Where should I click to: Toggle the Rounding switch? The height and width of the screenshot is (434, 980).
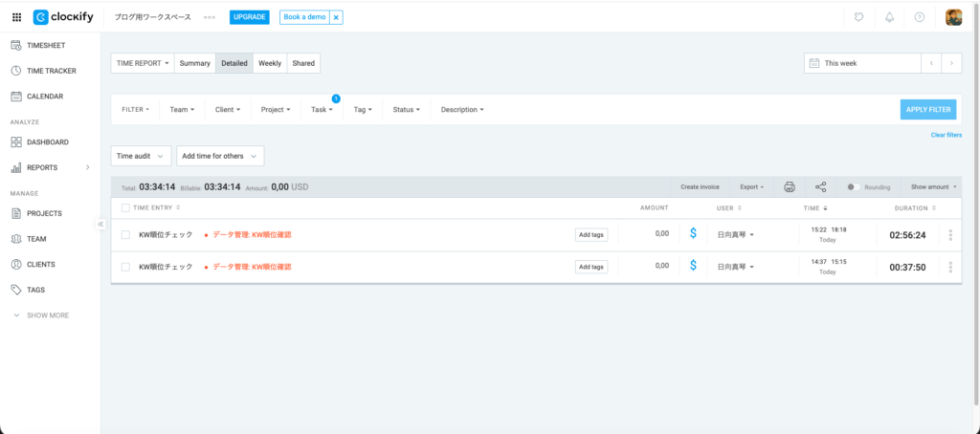click(x=853, y=187)
